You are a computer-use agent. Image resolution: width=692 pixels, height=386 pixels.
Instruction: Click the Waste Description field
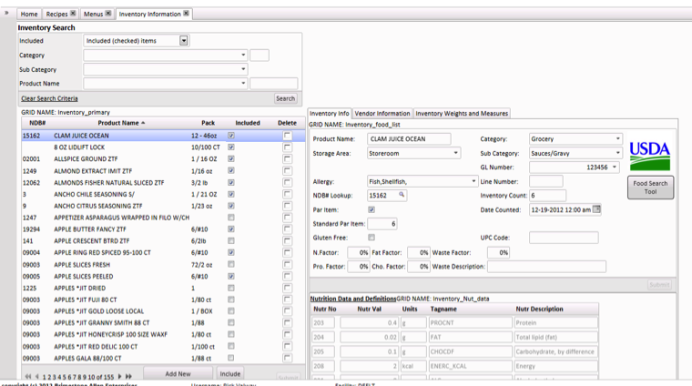[546, 266]
